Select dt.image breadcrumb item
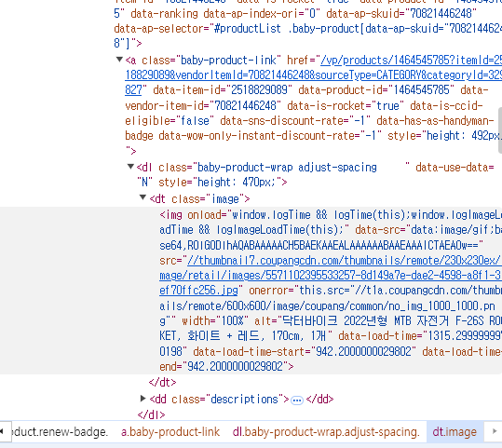 pos(455,432)
